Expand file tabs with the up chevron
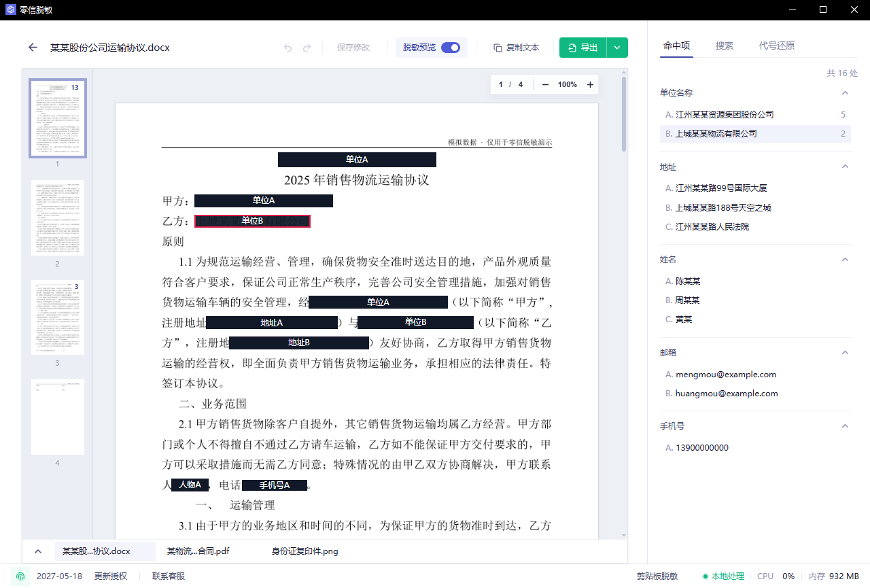Viewport: 870px width, 588px height. point(38,551)
